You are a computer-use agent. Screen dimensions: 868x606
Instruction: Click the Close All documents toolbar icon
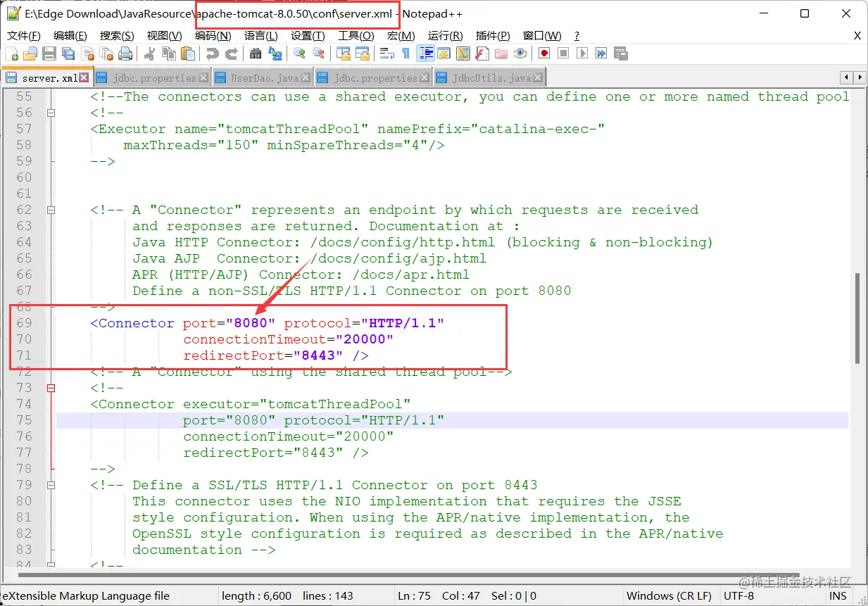coord(107,53)
